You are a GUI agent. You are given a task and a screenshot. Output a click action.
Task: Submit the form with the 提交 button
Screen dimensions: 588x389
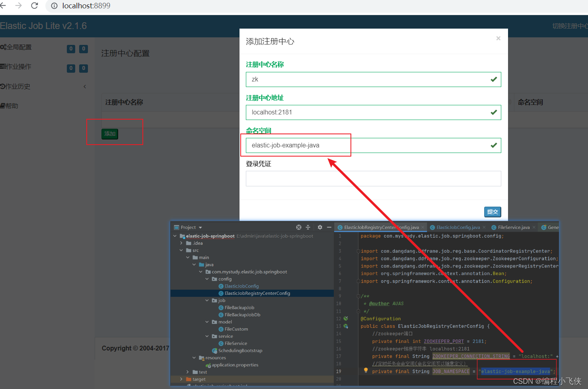(493, 212)
